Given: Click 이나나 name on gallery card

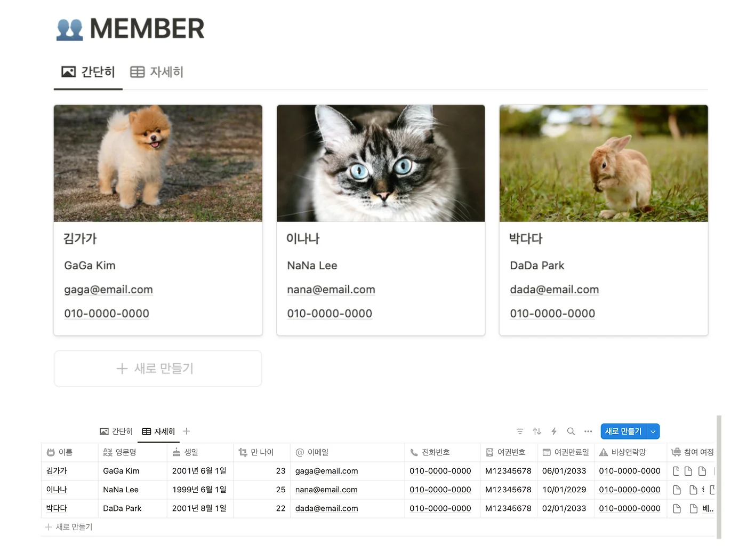Looking at the screenshot, I should pos(303,239).
